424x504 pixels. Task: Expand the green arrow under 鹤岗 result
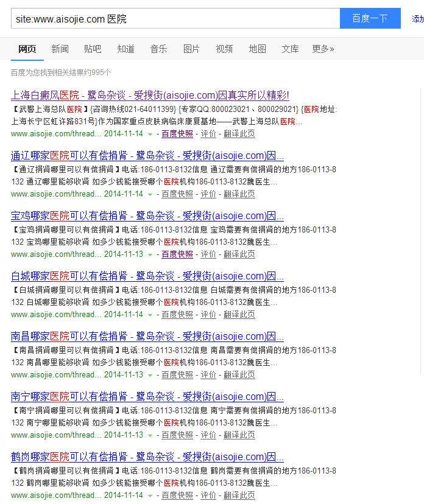(150, 496)
